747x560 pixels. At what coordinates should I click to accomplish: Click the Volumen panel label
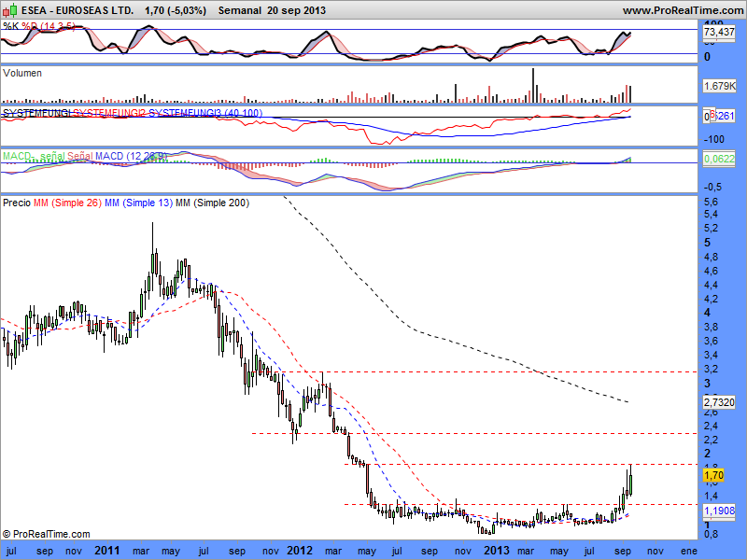click(x=21, y=73)
